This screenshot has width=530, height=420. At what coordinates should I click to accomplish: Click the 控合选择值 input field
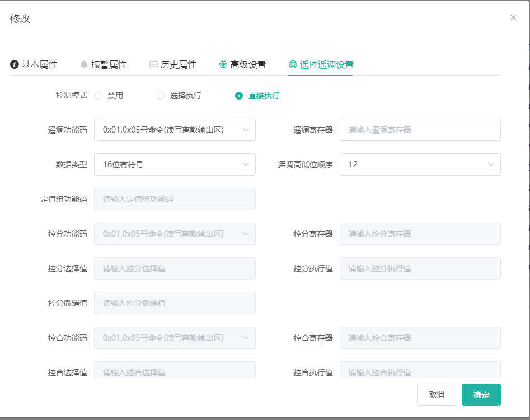tap(175, 370)
